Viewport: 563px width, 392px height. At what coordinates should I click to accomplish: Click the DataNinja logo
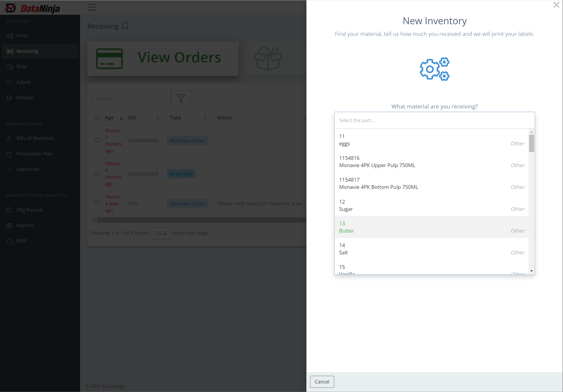click(x=32, y=8)
